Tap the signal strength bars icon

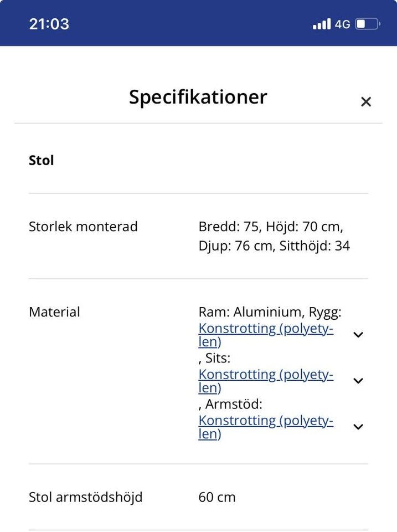coord(321,24)
